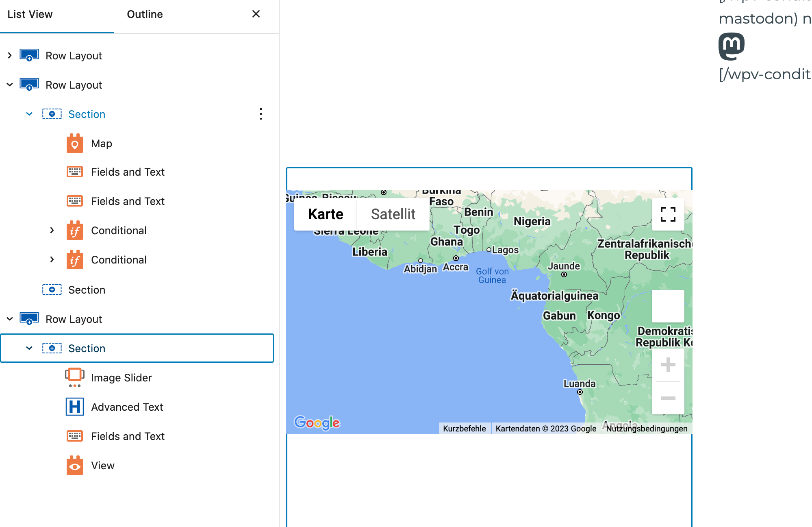Collapse the third Row Layout block

[10, 319]
